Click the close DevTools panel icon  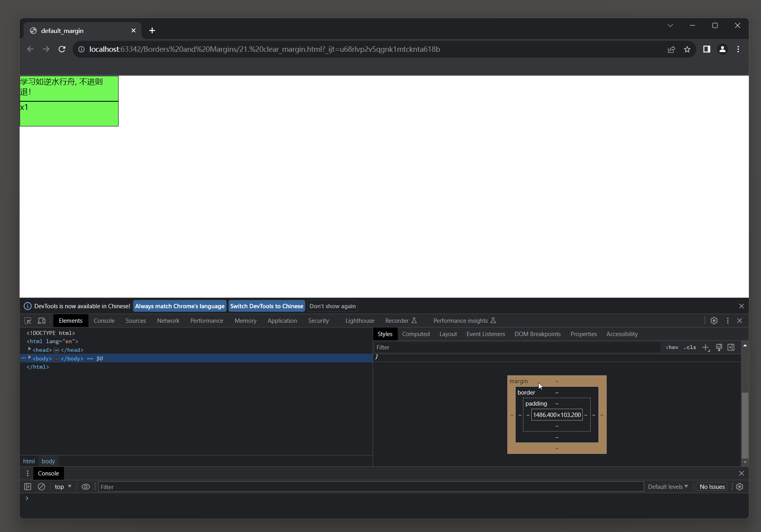point(740,320)
